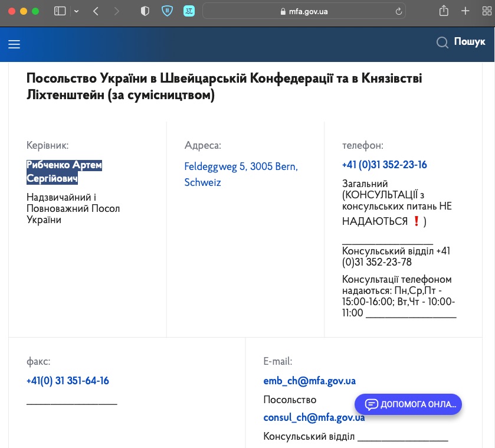Image resolution: width=495 pixels, height=448 pixels.
Task: Click the embassy title heading
Action: click(x=224, y=86)
